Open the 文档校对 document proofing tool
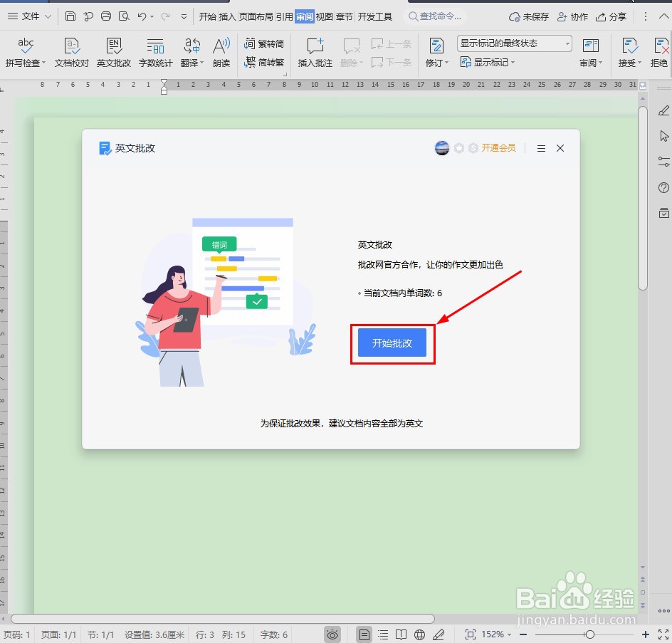 (71, 50)
